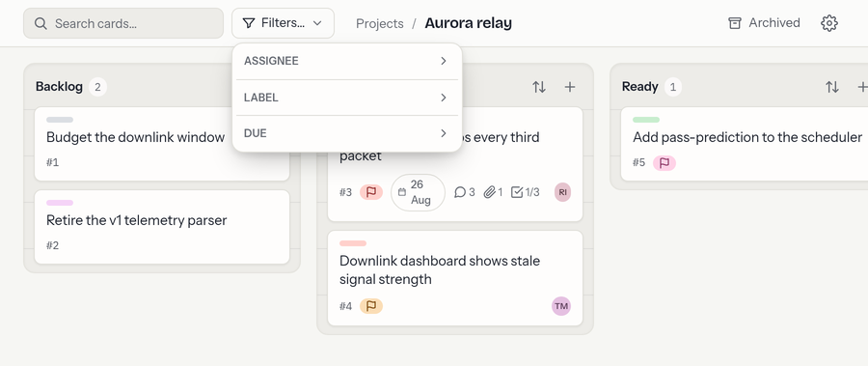Image resolution: width=868 pixels, height=366 pixels.
Task: Open board settings gear icon
Action: (x=829, y=23)
